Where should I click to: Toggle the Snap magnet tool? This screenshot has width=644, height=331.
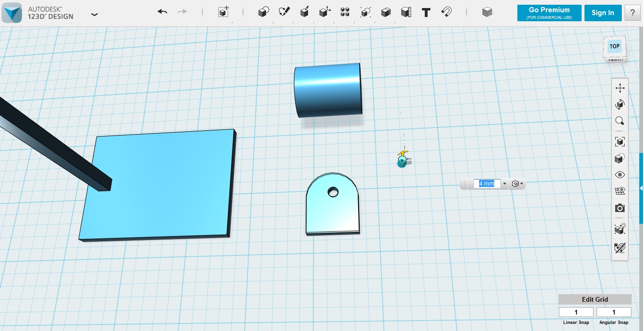coord(446,12)
